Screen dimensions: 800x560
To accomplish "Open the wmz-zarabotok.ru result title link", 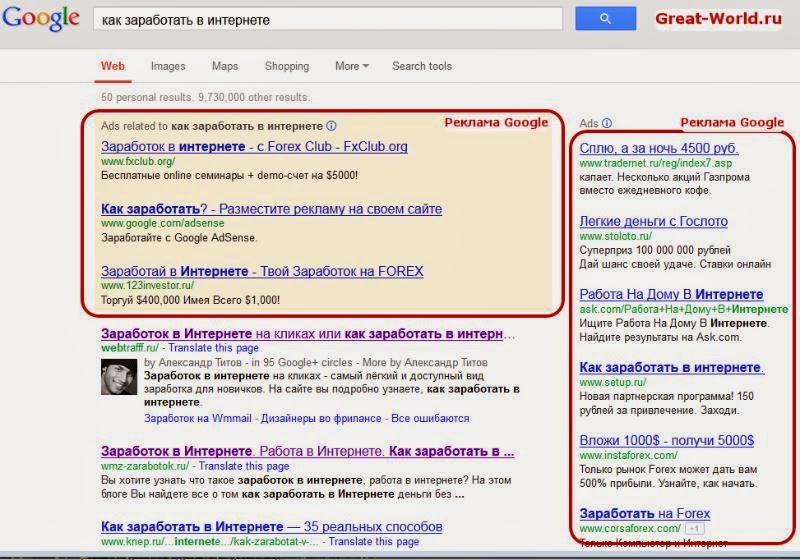I will pos(308,451).
